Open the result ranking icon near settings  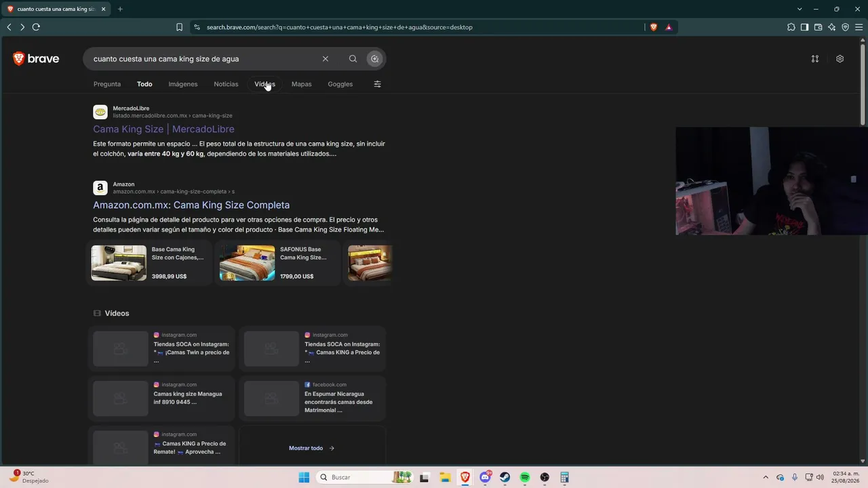(x=815, y=59)
